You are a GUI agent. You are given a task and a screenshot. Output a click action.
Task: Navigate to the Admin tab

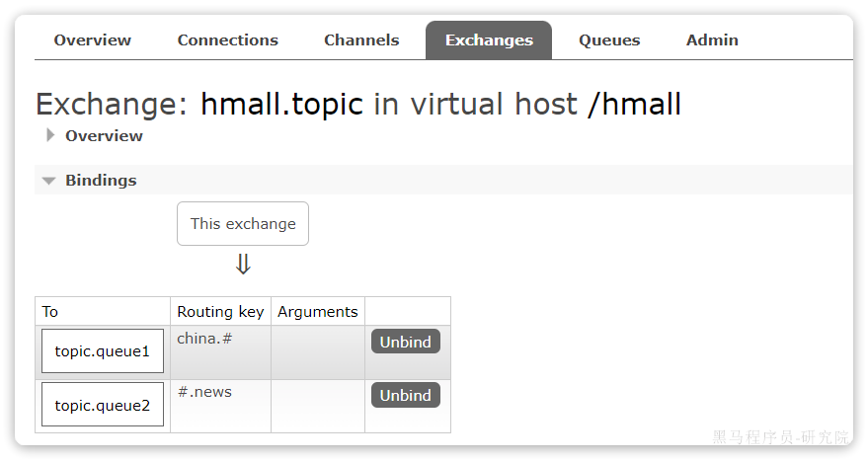(712, 40)
